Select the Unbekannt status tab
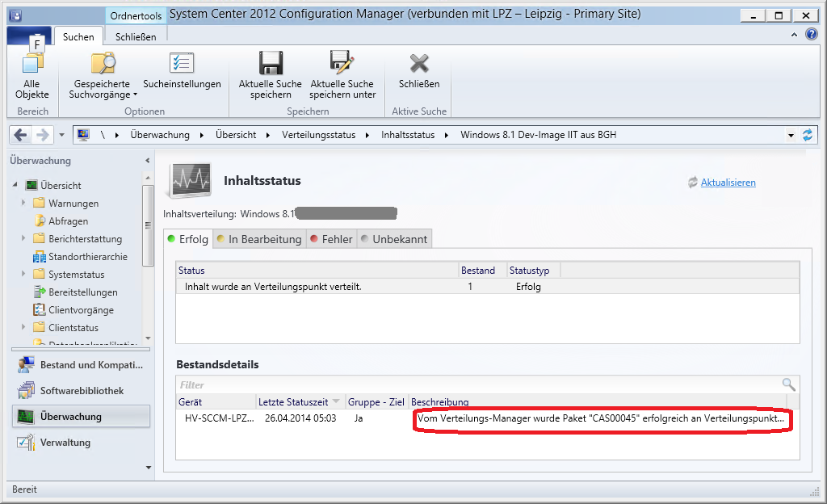Viewport: 827px width, 504px height. point(394,239)
